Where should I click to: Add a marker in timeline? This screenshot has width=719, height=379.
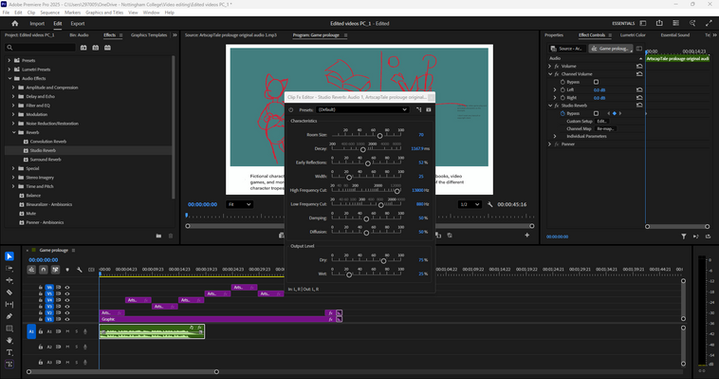67,270
